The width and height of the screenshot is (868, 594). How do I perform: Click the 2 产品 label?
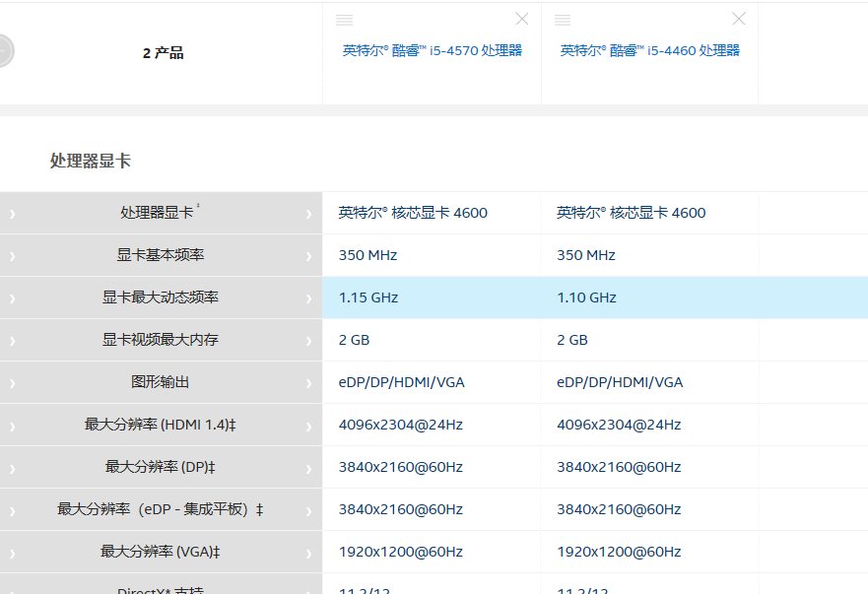pyautogui.click(x=163, y=50)
